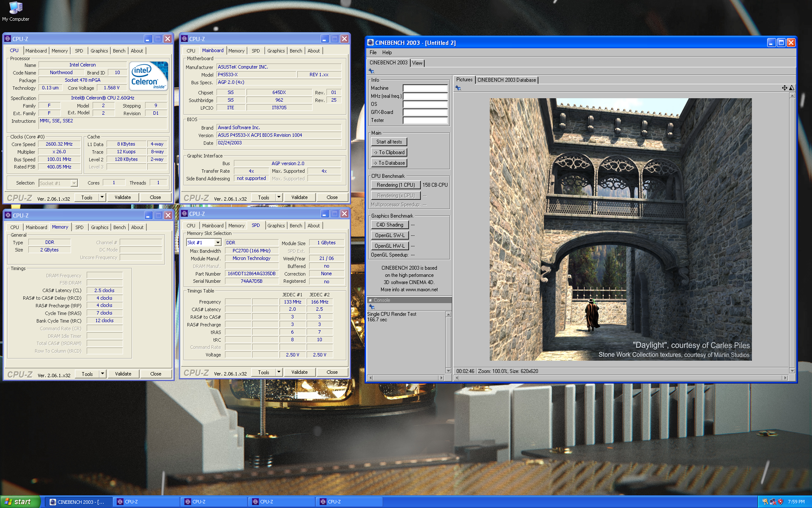Open the Help menu in CINEBENCH
The width and height of the screenshot is (812, 508).
click(387, 52)
